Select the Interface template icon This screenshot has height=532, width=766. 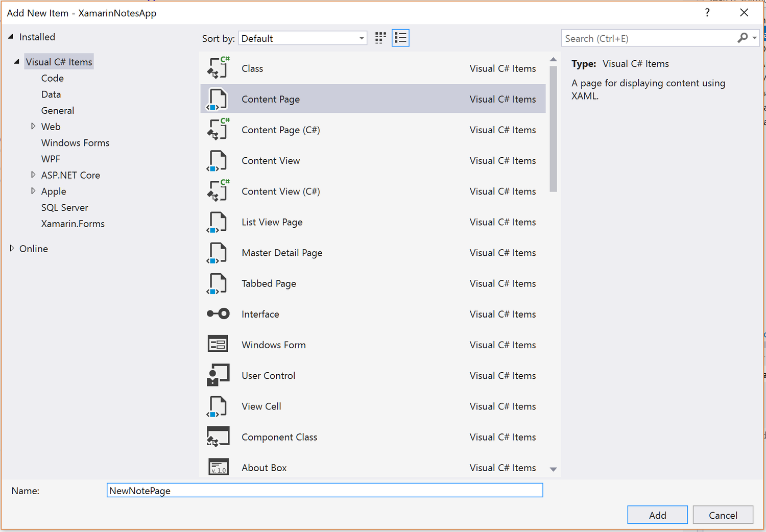218,313
